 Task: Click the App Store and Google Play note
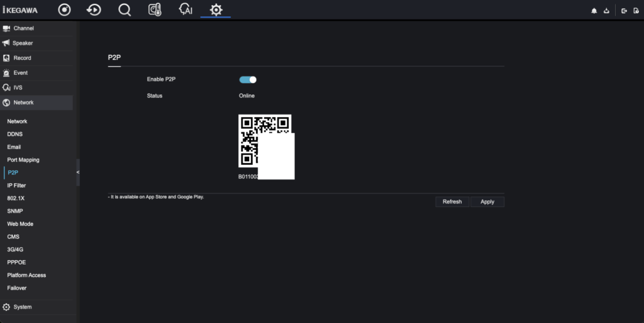pyautogui.click(x=156, y=197)
